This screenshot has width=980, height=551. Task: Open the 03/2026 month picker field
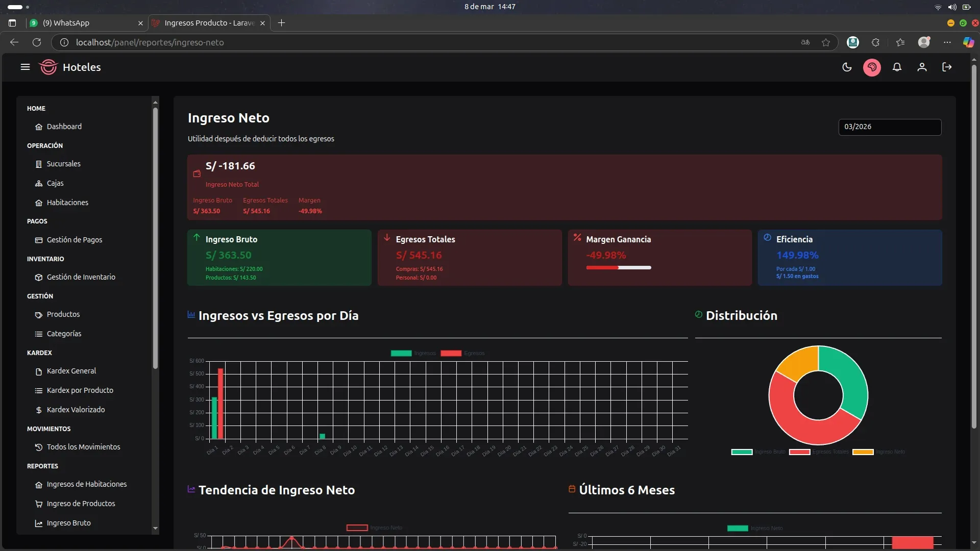890,127
